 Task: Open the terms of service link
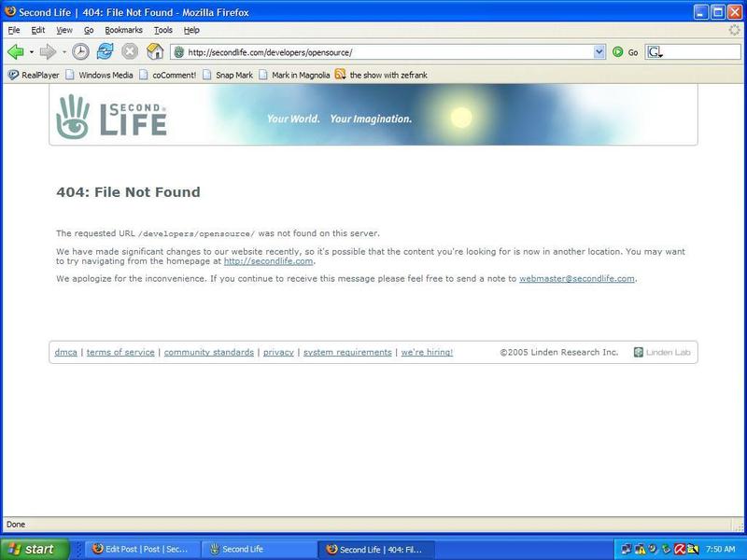click(x=120, y=353)
